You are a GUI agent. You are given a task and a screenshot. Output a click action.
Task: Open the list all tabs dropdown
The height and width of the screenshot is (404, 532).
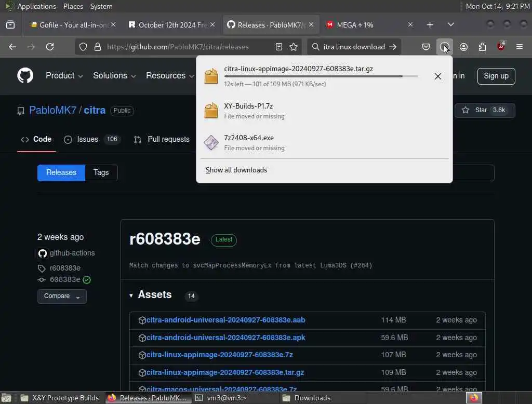(x=450, y=25)
